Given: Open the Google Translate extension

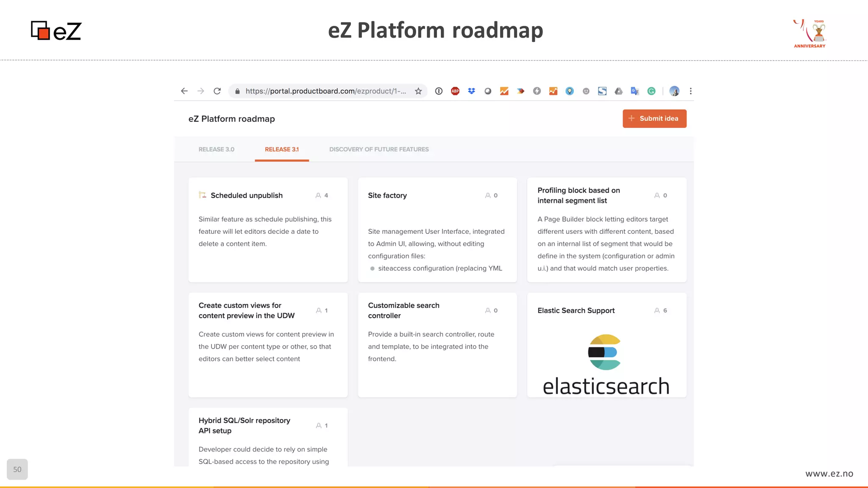Looking at the screenshot, I should click(x=635, y=91).
